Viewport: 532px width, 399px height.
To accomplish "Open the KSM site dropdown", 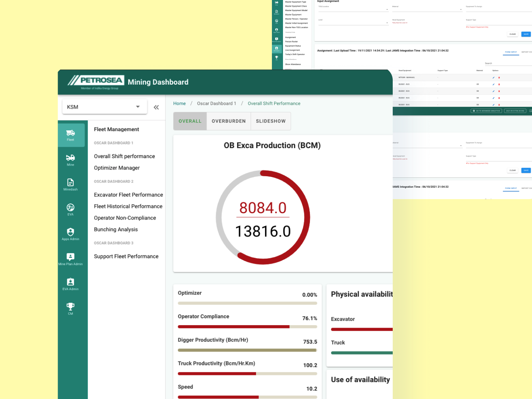I will tap(105, 107).
